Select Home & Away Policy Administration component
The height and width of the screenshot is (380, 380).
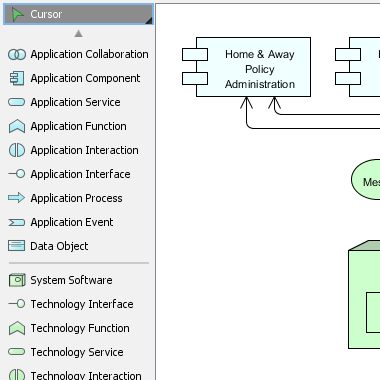(247, 67)
